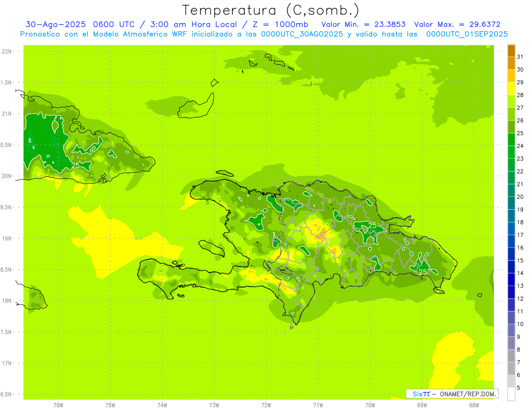
Task: Click the '19N' latitude label
Action: pos(7,239)
